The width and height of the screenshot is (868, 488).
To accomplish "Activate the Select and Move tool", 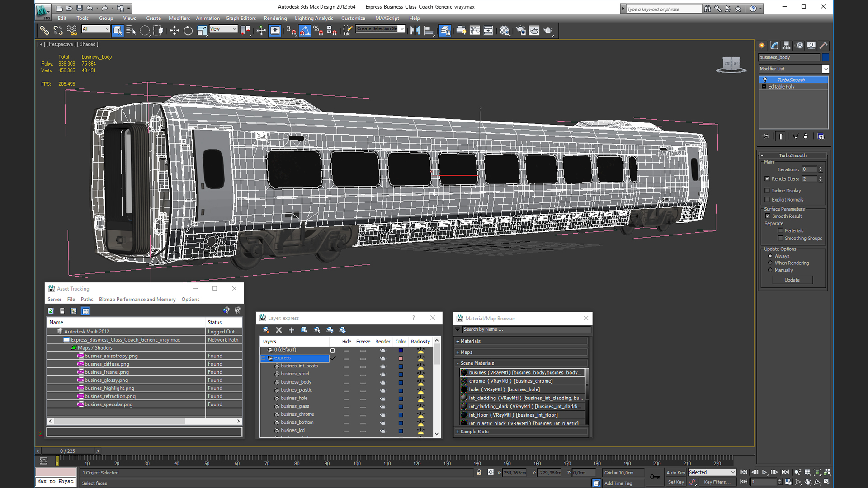I will [x=175, y=30].
